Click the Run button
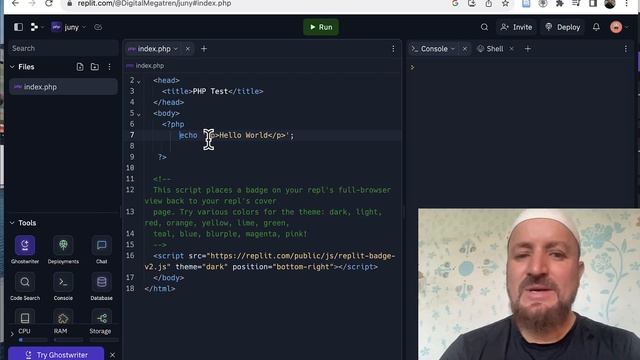Screen dimensions: 640x360 coord(321,27)
